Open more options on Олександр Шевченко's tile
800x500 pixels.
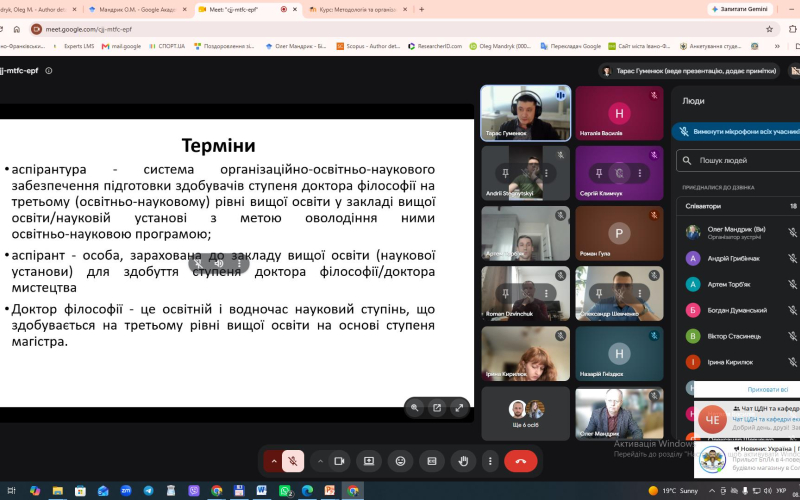point(640,293)
